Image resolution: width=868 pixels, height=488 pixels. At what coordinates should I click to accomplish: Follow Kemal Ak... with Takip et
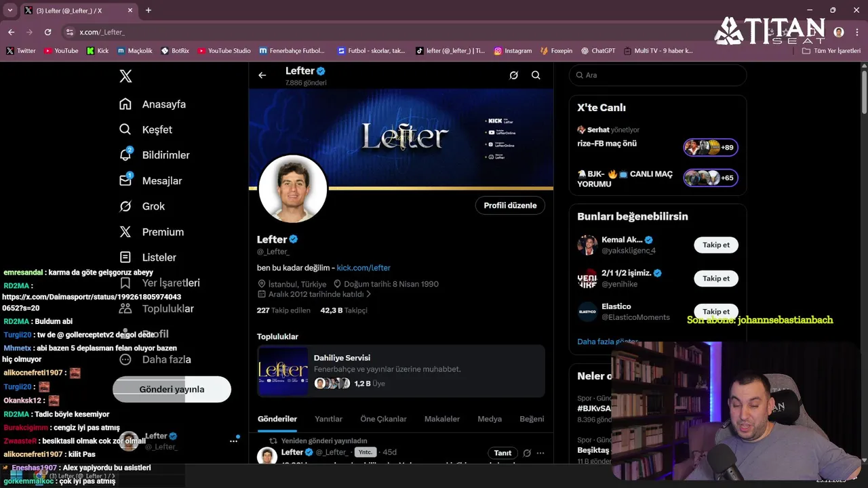pos(716,245)
